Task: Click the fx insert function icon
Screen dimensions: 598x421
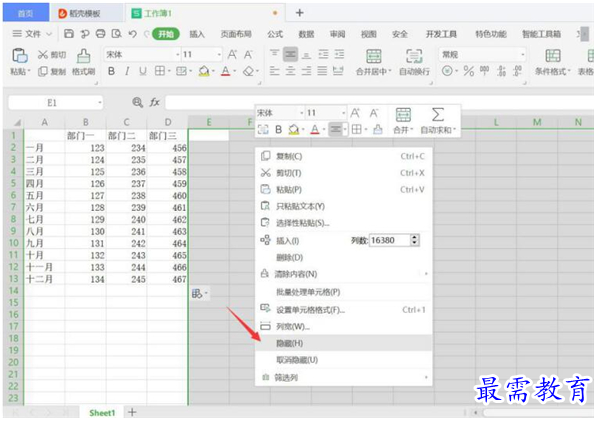Action: pyautogui.click(x=154, y=102)
